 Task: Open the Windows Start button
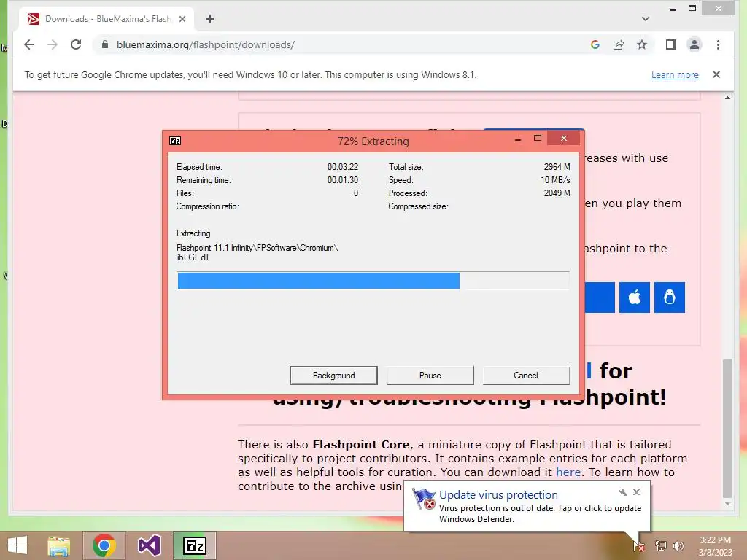(18, 545)
